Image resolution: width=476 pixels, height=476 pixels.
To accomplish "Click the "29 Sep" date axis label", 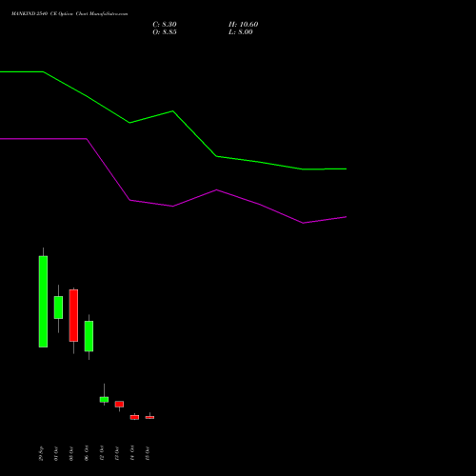I will [x=41, y=453].
